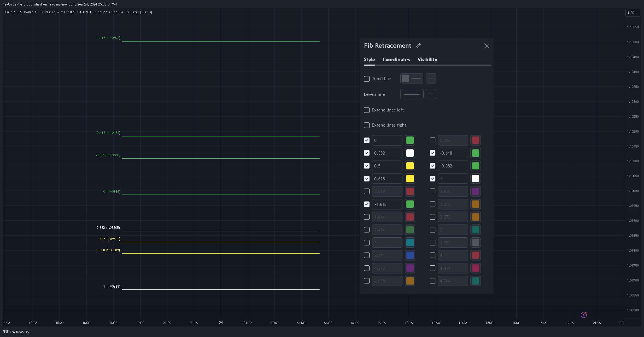Screen dimensions: 644x337
Task: Click the TradingView logo at bottom left
Action: pos(16,332)
